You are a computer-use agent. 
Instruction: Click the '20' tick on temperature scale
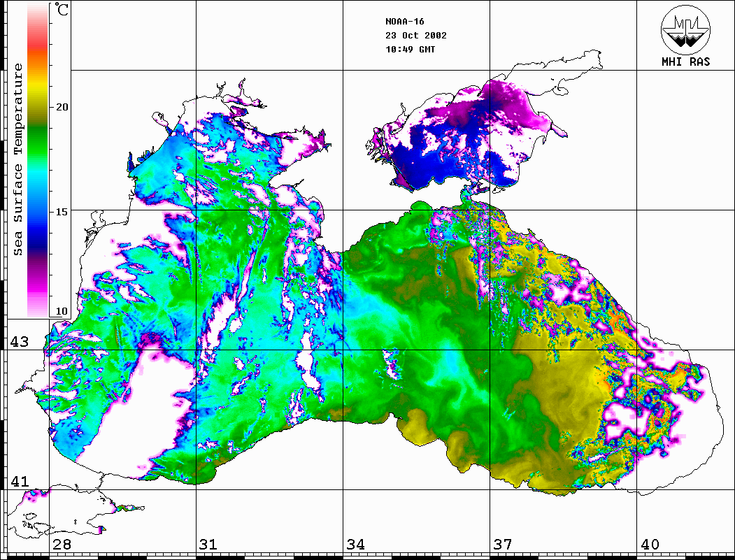62,107
